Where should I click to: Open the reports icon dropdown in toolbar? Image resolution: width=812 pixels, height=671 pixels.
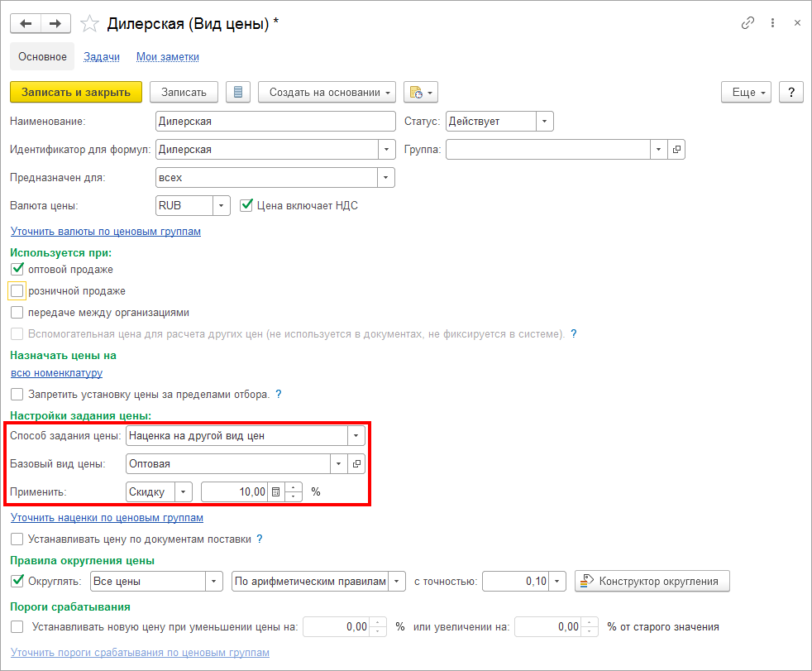tap(420, 92)
